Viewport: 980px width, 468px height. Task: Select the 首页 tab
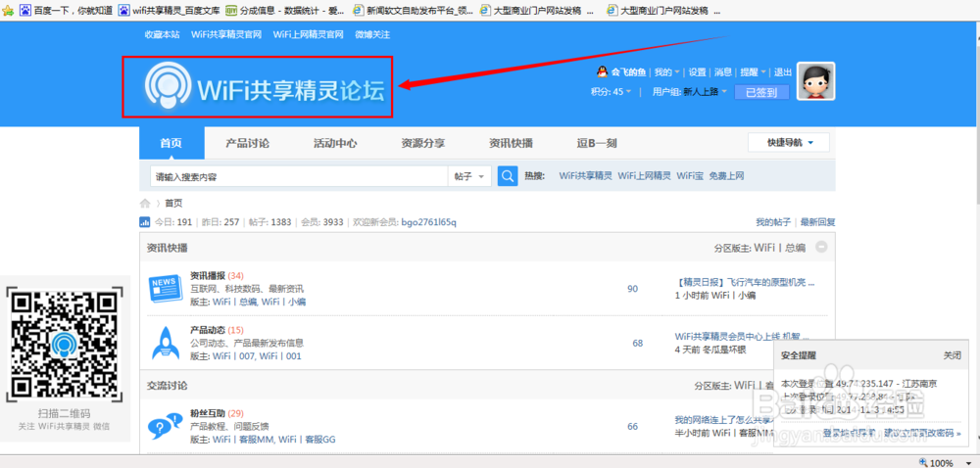point(171,143)
